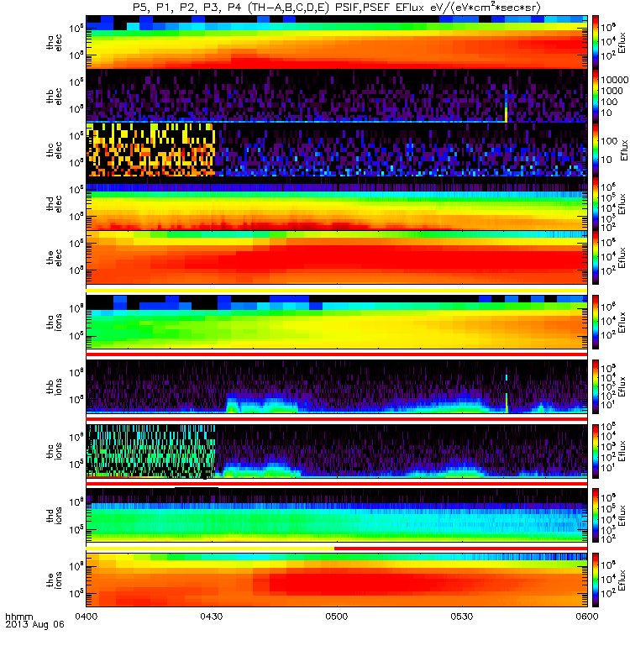630x672 pixels.
Task: Select the 'the elec' panel label
Action: click(x=54, y=258)
